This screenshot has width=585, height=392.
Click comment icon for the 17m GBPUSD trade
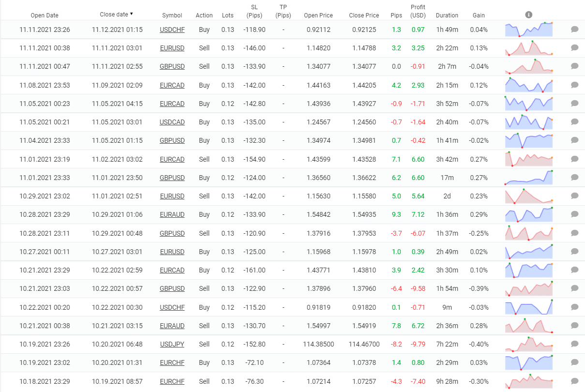(x=574, y=178)
